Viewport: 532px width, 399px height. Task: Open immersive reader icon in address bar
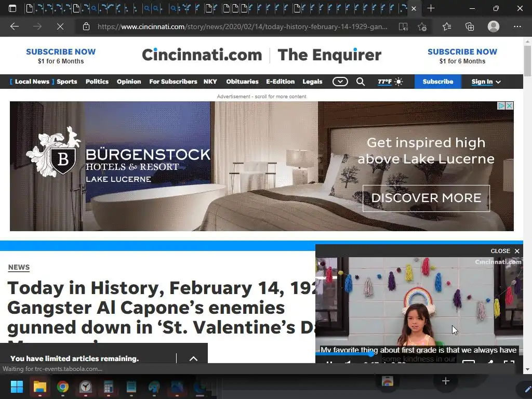coord(403,26)
